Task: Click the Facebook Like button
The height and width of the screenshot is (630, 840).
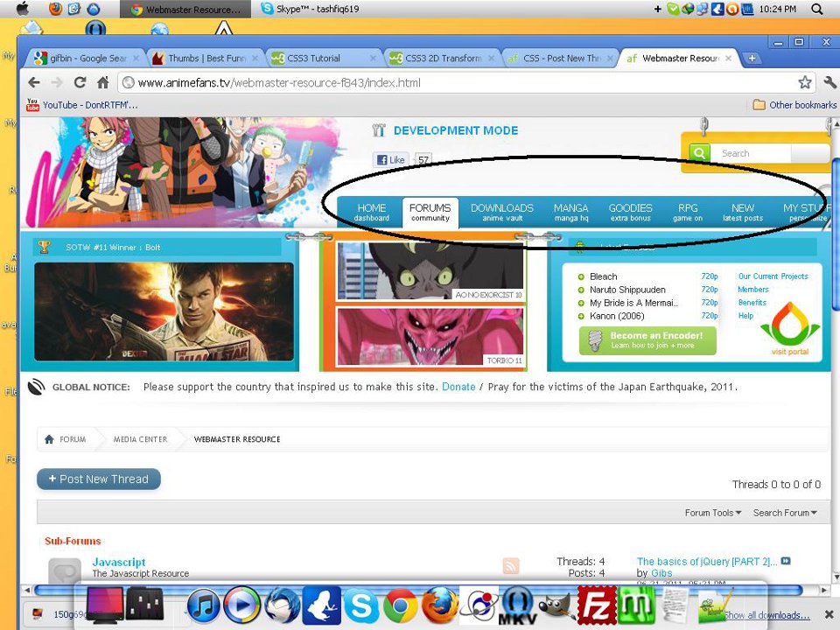Action: [x=391, y=159]
